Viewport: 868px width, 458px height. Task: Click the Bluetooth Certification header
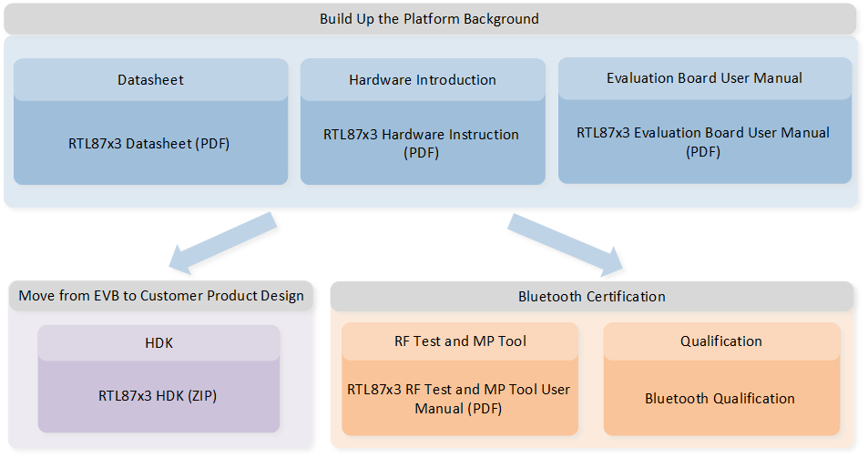click(592, 297)
